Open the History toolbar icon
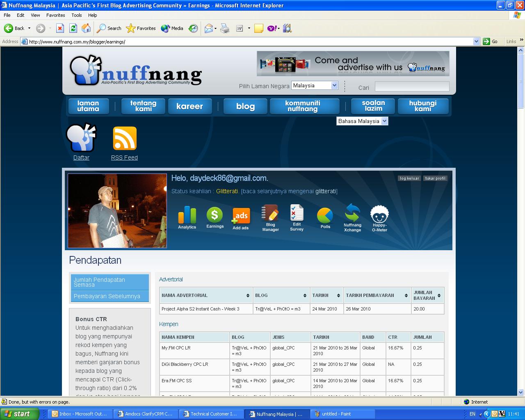 193,28
